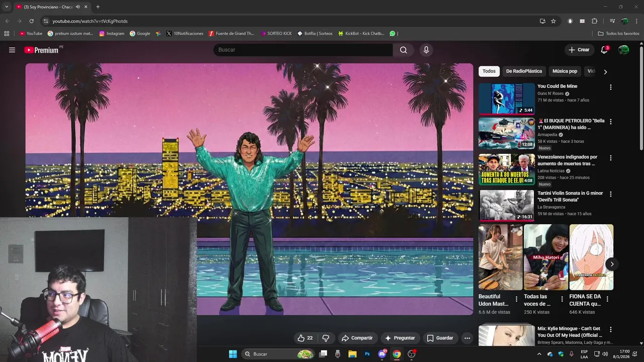Image resolution: width=644 pixels, height=362 pixels.
Task: Click the Preguntar button
Action: click(400, 338)
